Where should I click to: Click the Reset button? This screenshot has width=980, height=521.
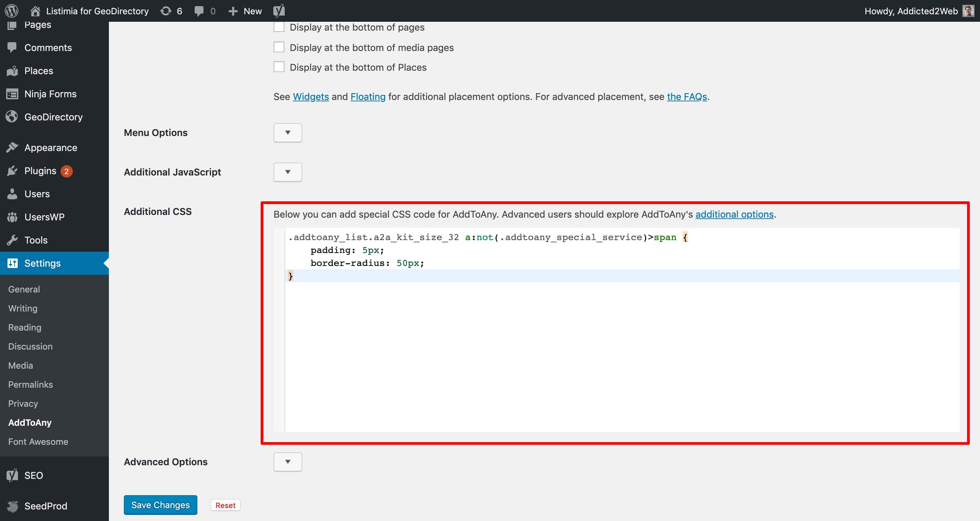pyautogui.click(x=225, y=505)
